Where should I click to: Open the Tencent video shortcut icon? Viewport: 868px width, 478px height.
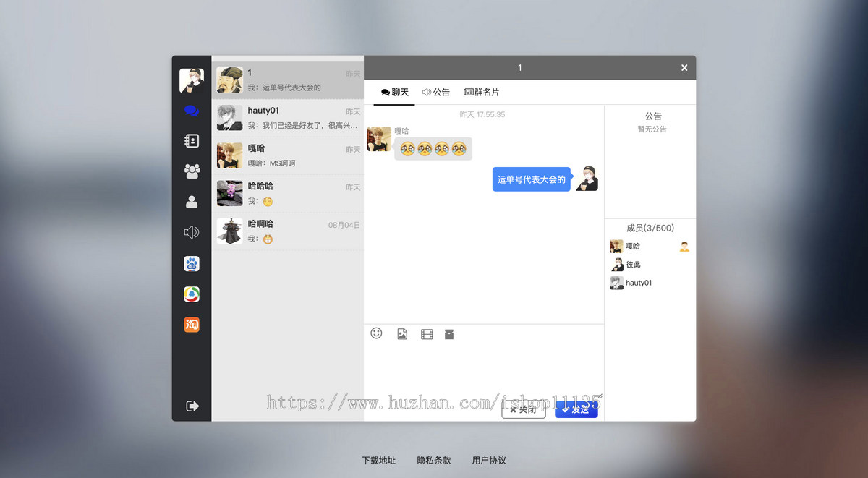[x=192, y=294]
